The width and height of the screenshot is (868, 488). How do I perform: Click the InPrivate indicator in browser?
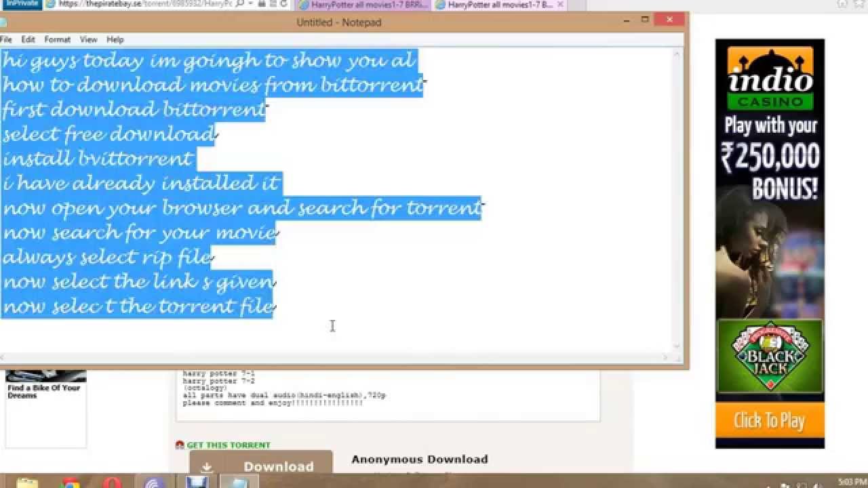click(x=22, y=4)
